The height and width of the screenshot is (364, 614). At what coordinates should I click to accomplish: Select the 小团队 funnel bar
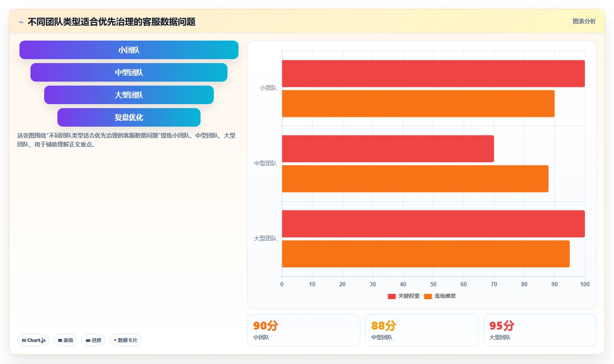[x=129, y=50]
